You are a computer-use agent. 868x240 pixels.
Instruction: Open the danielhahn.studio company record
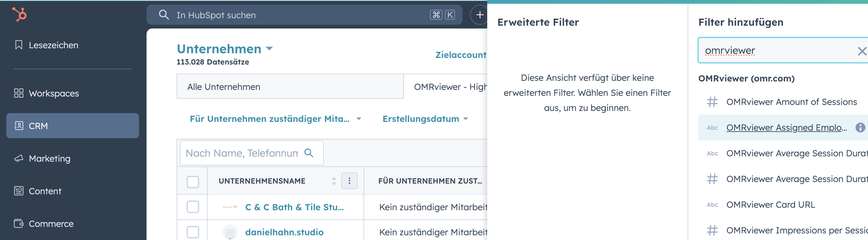[284, 232]
